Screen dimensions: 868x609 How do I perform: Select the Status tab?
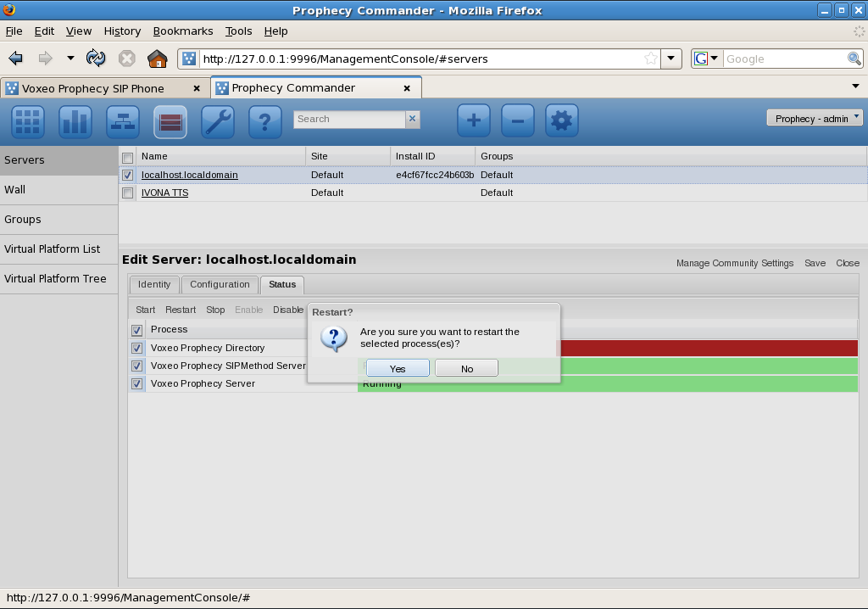pyautogui.click(x=282, y=285)
